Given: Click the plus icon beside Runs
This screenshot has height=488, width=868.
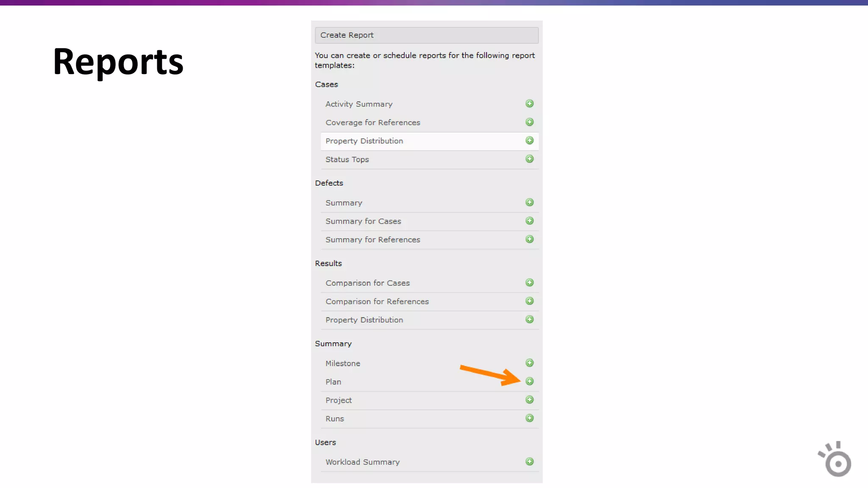Looking at the screenshot, I should click(x=529, y=419).
